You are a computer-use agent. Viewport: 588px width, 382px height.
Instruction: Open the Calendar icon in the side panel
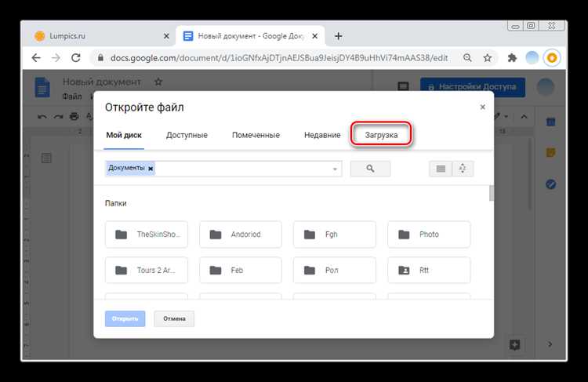coord(550,122)
